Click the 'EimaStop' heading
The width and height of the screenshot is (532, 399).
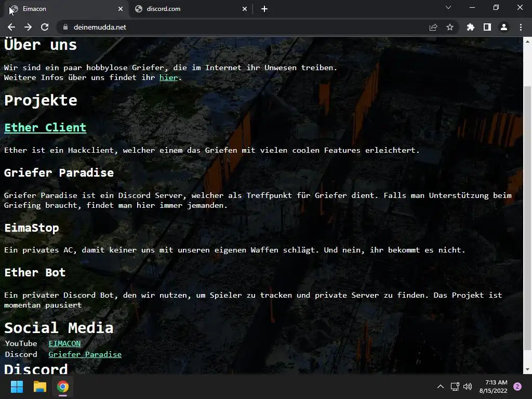[x=32, y=228]
